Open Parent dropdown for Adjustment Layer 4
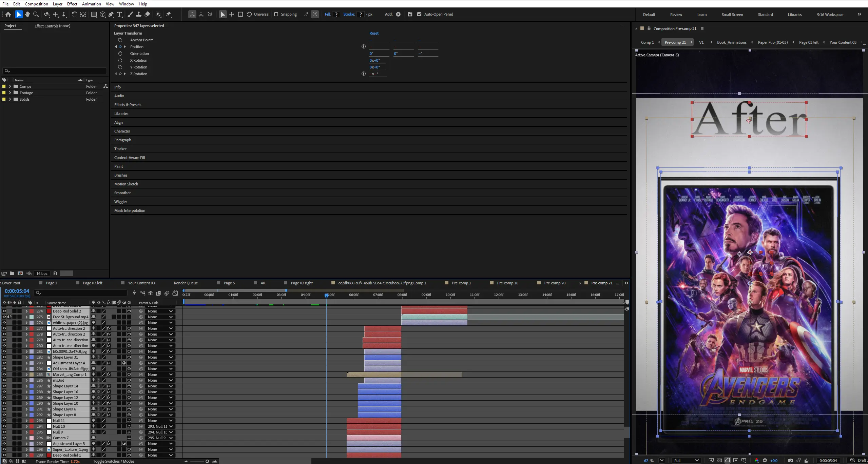 coord(160,363)
